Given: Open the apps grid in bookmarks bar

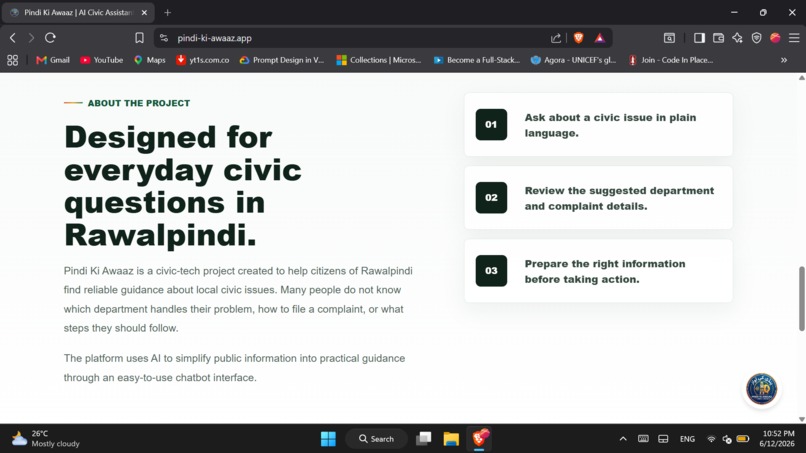Looking at the screenshot, I should [x=13, y=60].
